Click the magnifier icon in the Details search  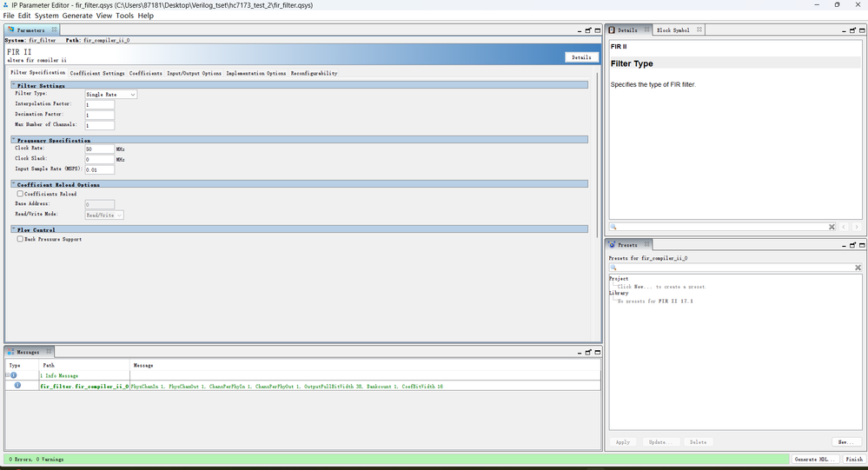point(613,227)
